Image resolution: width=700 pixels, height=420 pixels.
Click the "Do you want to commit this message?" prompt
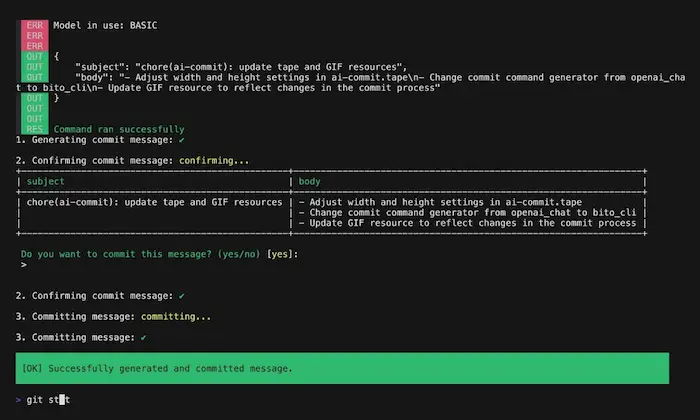click(140, 254)
